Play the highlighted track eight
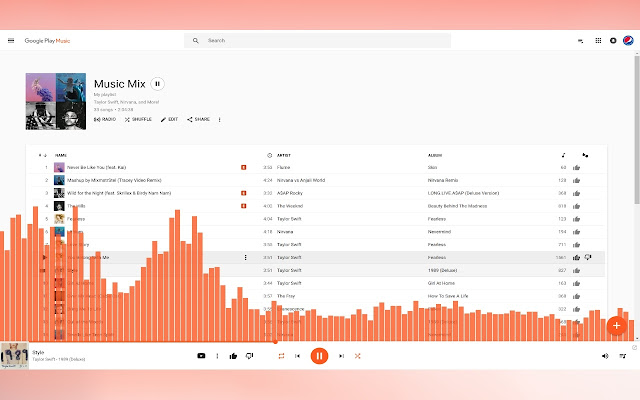Viewport: 640px width, 400px height. point(45,258)
